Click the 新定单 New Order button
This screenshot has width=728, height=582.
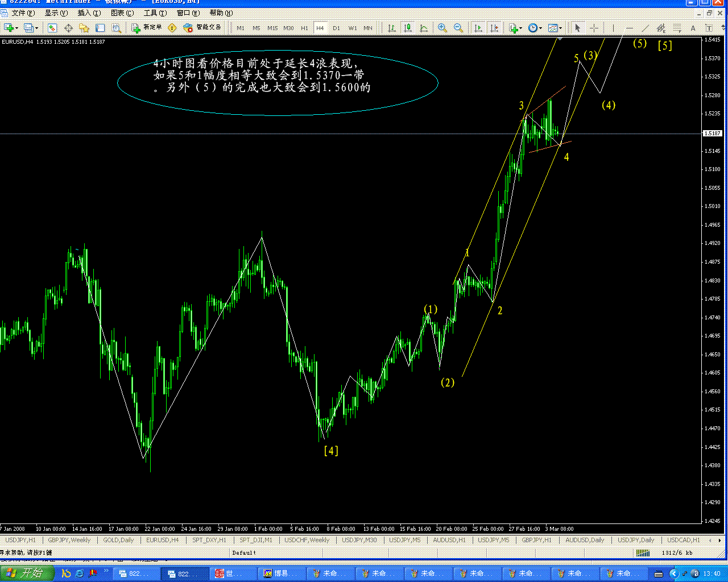coord(147,27)
